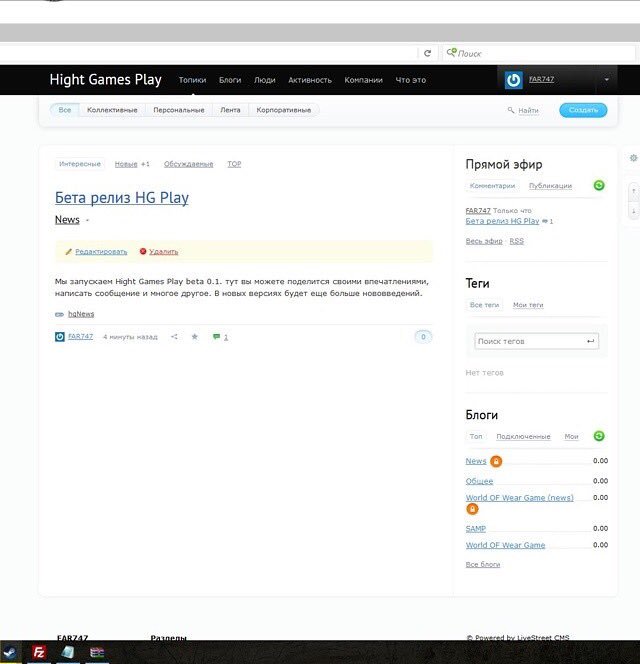Select the Мои tab in Блоги

(571, 437)
